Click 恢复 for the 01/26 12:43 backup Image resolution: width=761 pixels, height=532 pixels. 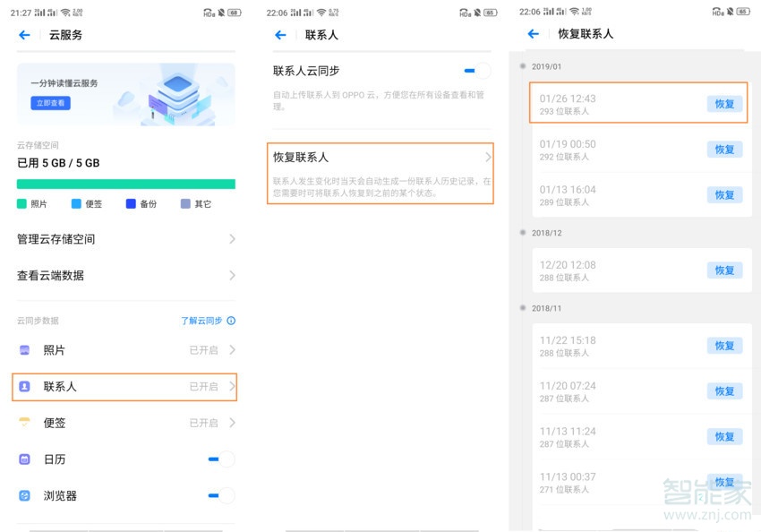[x=724, y=104]
